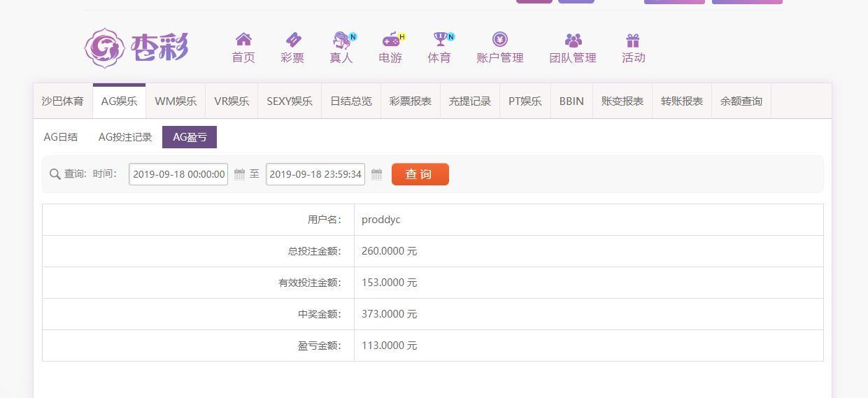868x398 pixels.
Task: Click the value 260.0000 元
Action: click(389, 251)
